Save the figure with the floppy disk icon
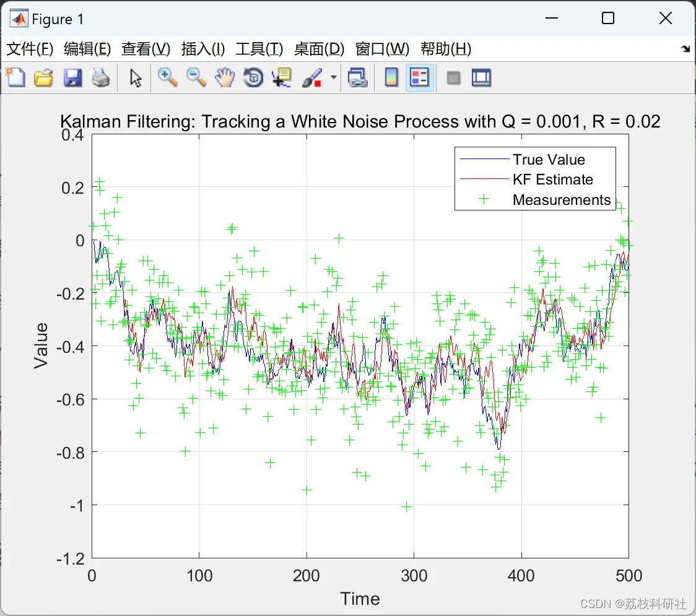The width and height of the screenshot is (696, 616). 73,77
